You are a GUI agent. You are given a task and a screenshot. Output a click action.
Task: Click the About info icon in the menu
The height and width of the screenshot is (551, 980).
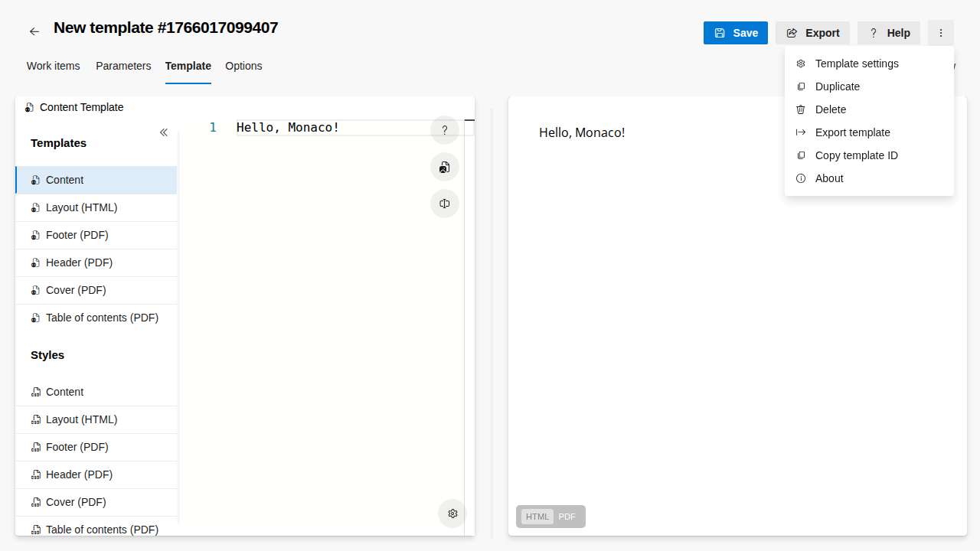coord(801,178)
